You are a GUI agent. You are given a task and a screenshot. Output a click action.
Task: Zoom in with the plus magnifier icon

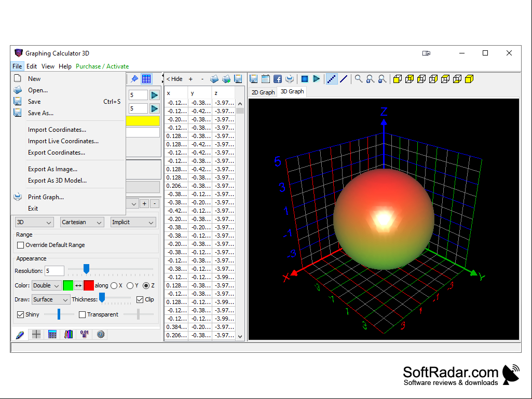point(371,79)
